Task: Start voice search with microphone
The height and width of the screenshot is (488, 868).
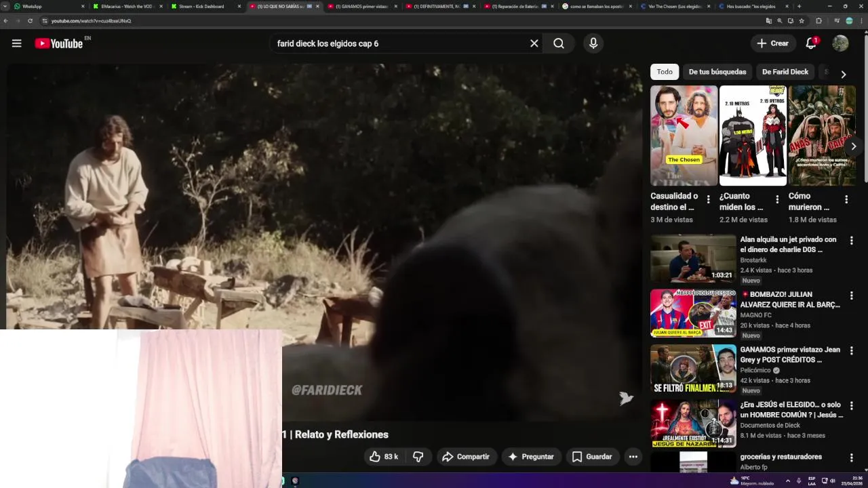Action: (x=593, y=43)
